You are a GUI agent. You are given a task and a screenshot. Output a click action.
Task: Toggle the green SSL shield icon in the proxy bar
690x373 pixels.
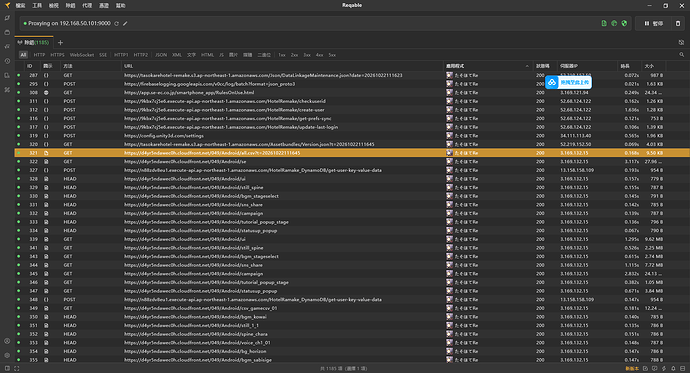(x=624, y=23)
